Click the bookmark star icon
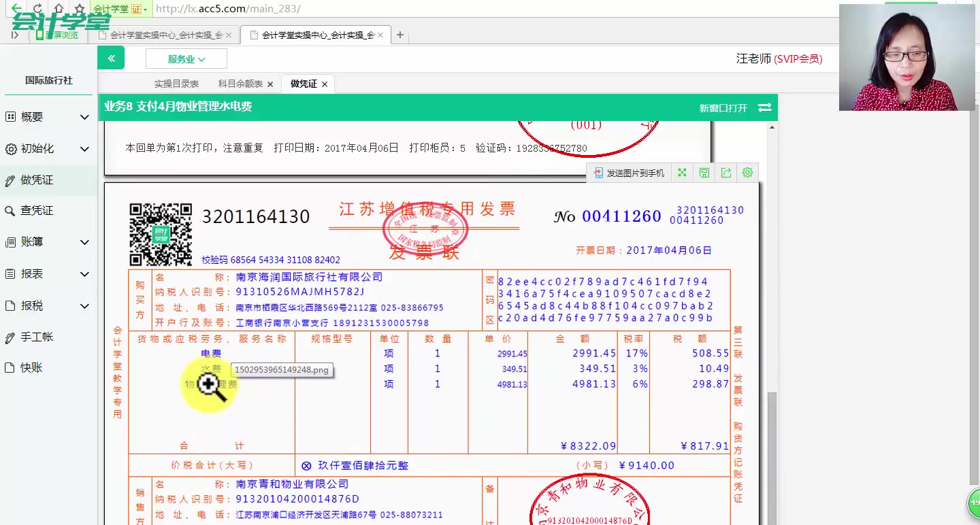Screen dimensions: 980x525 [79, 8]
